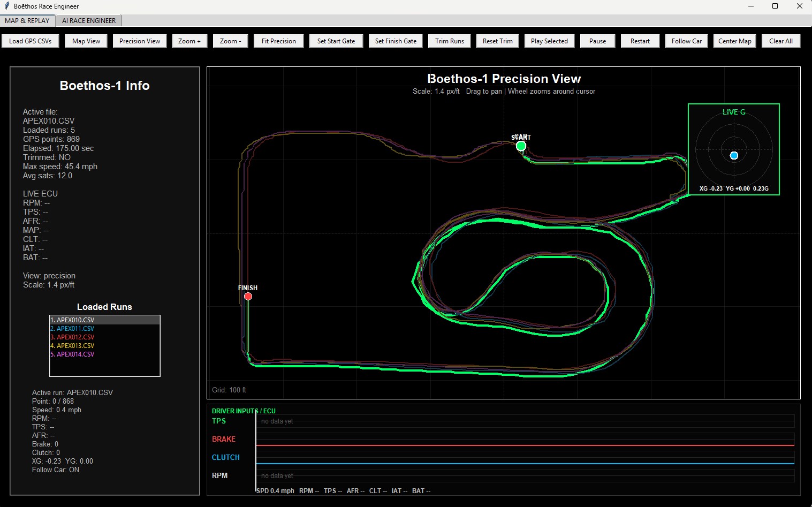Select APEX011.CSV in Loaded Runs
The width and height of the screenshot is (812, 507).
(x=105, y=329)
